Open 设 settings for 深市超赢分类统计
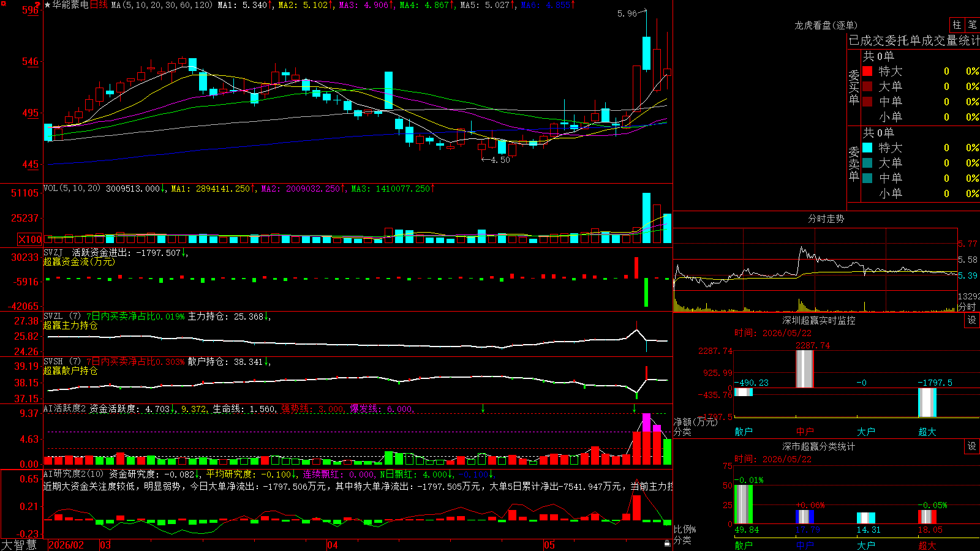This screenshot has width=980, height=551. pos(972,446)
